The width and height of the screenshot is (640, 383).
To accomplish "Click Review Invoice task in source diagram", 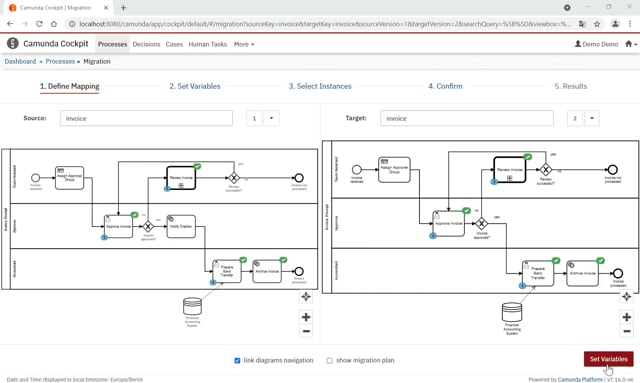I will tap(181, 178).
